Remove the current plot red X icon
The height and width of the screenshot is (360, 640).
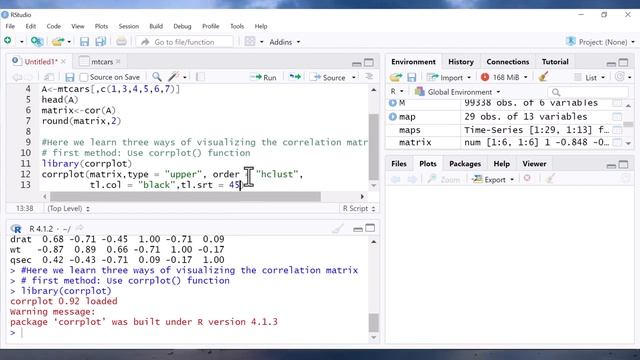[x=527, y=179]
